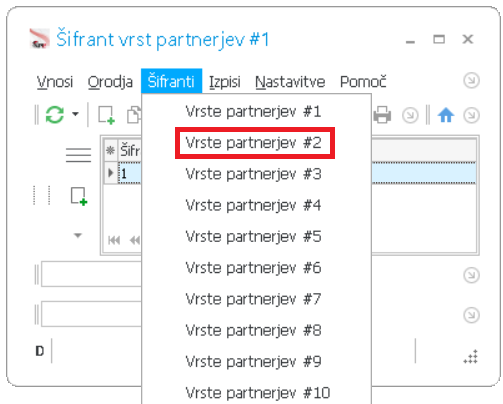Open the Pomoč menu
Image resolution: width=503 pixels, height=404 pixels.
(363, 82)
